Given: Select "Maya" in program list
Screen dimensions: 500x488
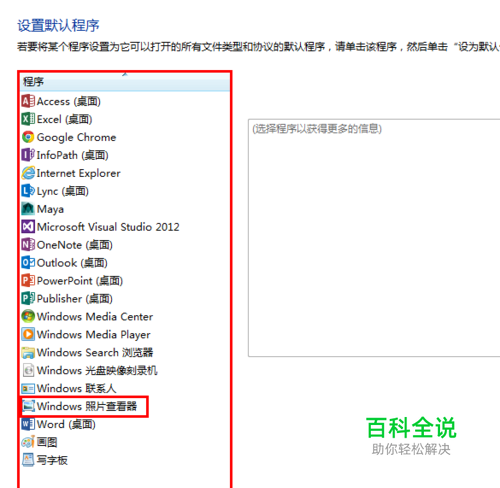Looking at the screenshot, I should pyautogui.click(x=50, y=209).
